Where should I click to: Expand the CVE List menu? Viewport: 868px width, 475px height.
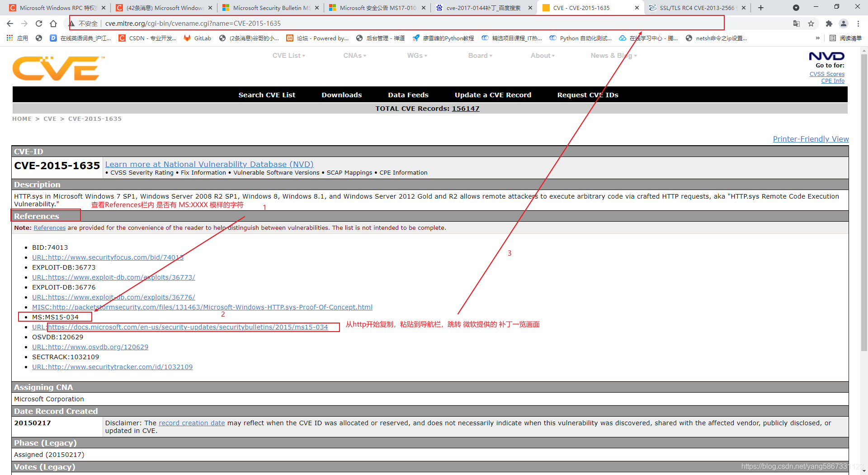point(289,56)
